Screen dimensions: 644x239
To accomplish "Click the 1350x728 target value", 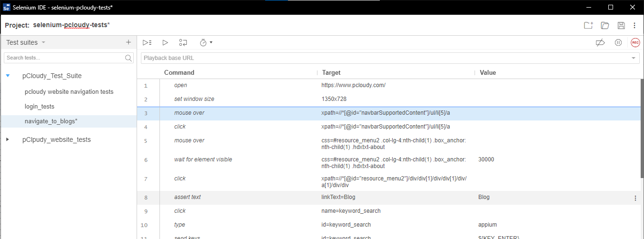I will click(x=334, y=99).
